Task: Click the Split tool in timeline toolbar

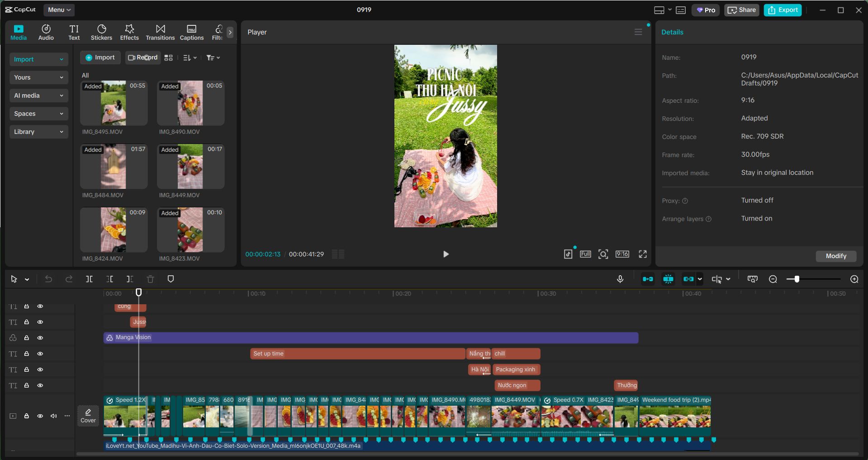Action: pos(90,279)
